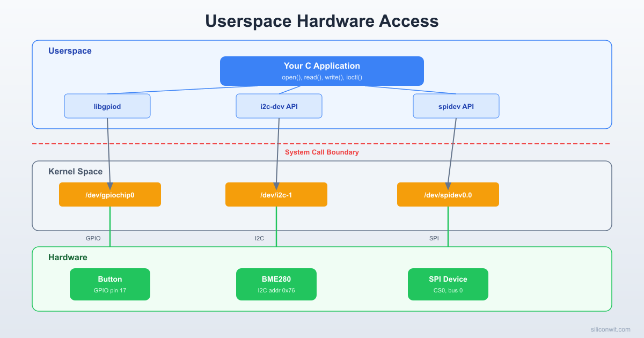
Task: Click the /dev/gpiochip0 device node
Action: tap(109, 194)
